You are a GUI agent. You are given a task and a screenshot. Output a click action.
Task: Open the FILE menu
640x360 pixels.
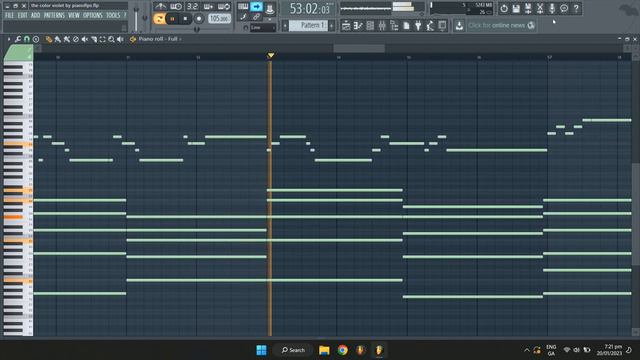coord(9,16)
